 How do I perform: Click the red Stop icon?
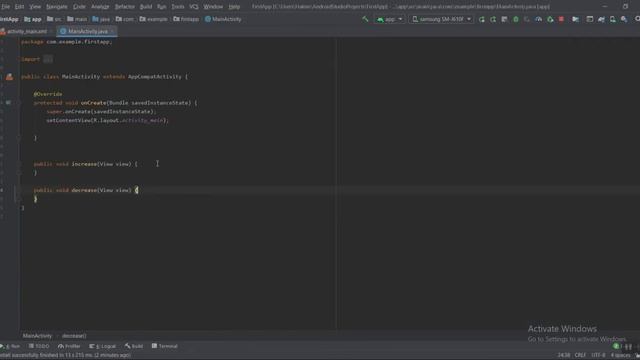[562, 19]
